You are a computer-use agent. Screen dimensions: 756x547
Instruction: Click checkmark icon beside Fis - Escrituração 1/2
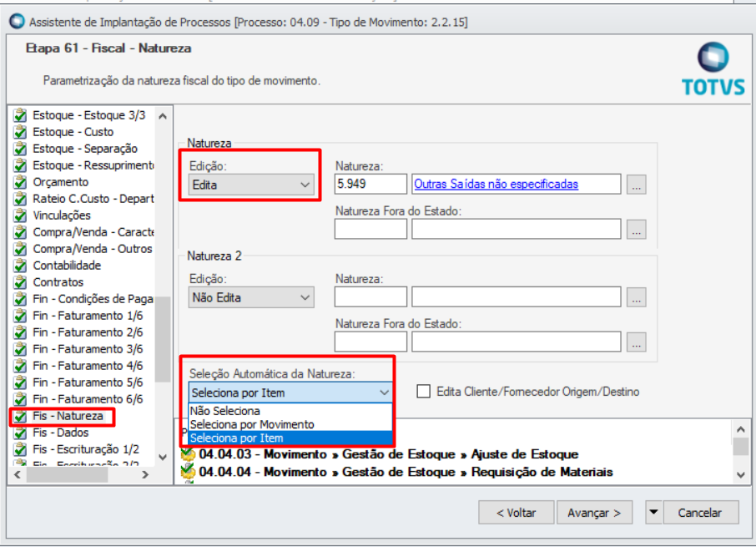pyautogui.click(x=20, y=449)
